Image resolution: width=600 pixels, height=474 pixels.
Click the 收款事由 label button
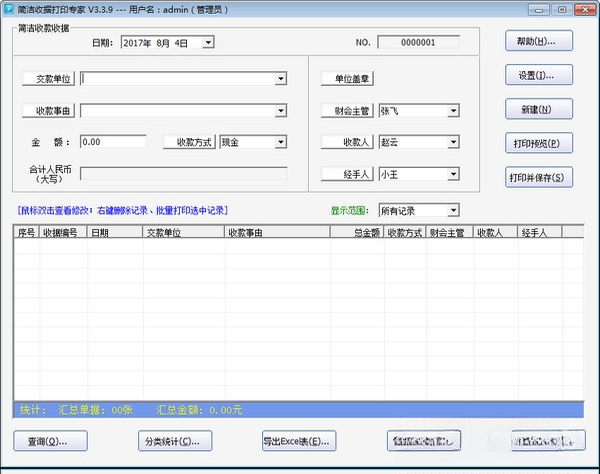[48, 111]
